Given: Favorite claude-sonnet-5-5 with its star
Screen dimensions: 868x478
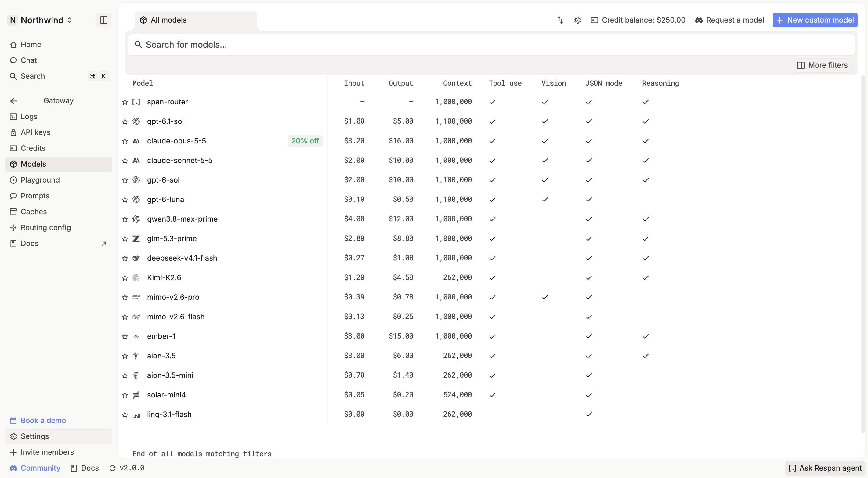Looking at the screenshot, I should 125,161.
